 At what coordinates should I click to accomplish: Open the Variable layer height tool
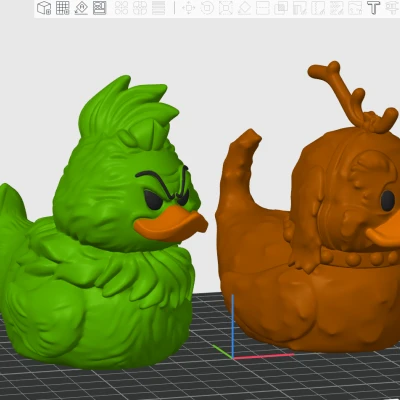(x=159, y=8)
